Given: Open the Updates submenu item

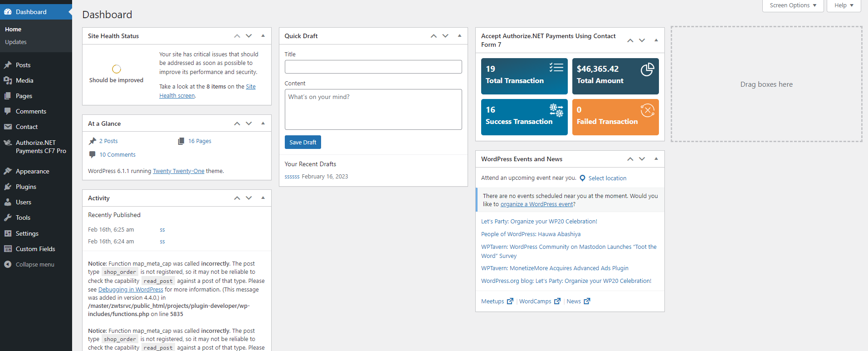Looking at the screenshot, I should click(16, 42).
